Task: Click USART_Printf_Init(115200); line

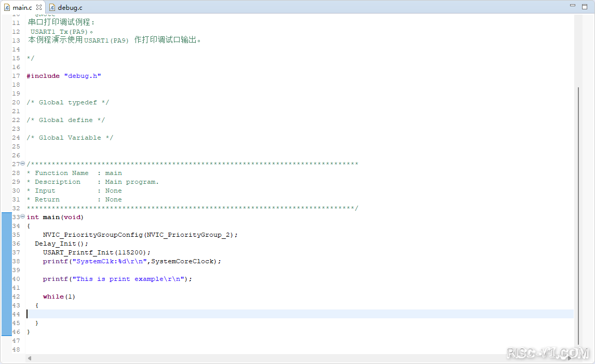Action: tap(97, 252)
